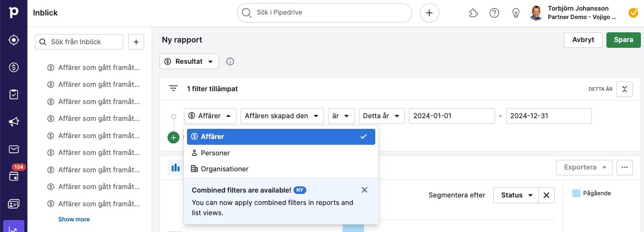Add new filter condition with green plus

point(174,137)
